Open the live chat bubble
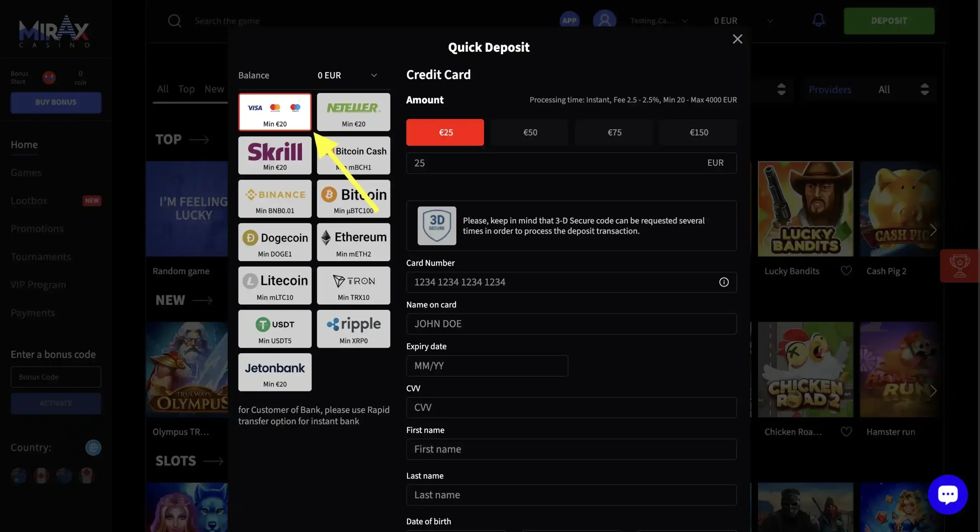This screenshot has width=980, height=532. click(x=948, y=494)
